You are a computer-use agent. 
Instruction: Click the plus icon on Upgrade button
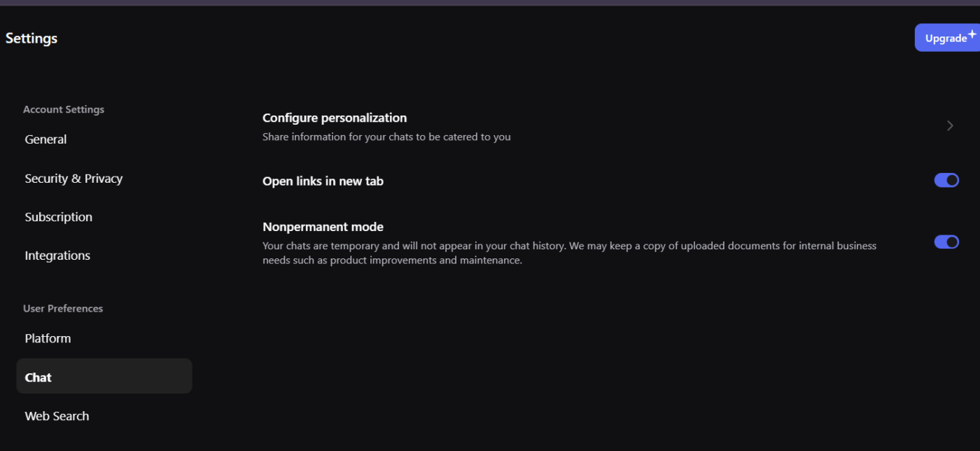point(972,32)
